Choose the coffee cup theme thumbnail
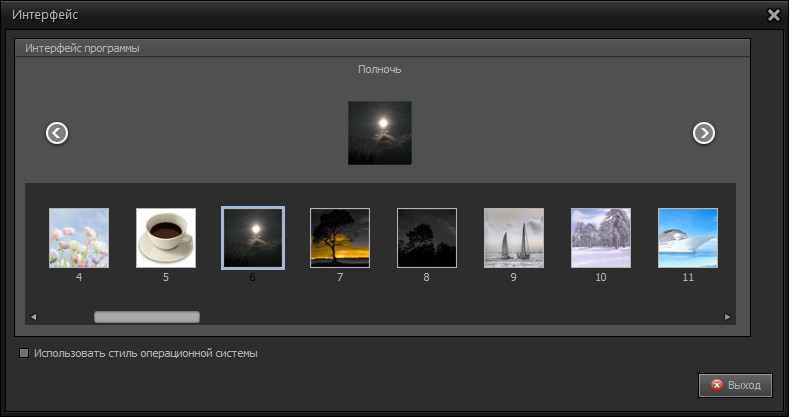 point(166,238)
